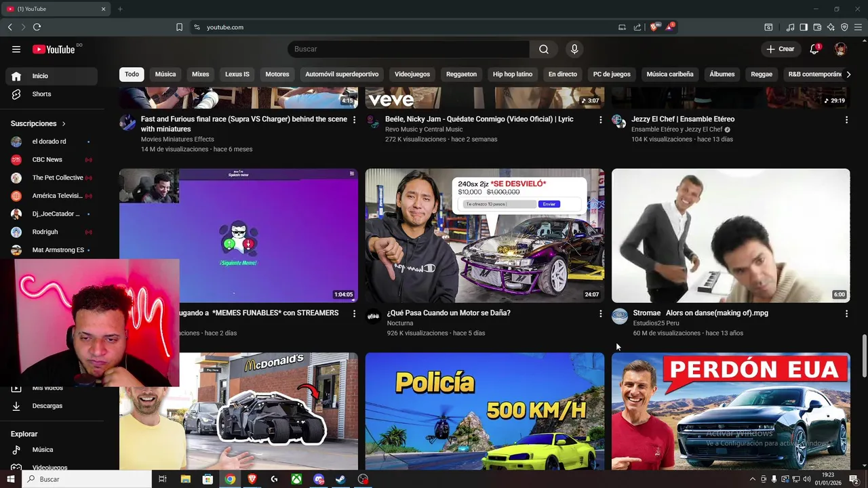Open Xbox app from taskbar

[296, 479]
